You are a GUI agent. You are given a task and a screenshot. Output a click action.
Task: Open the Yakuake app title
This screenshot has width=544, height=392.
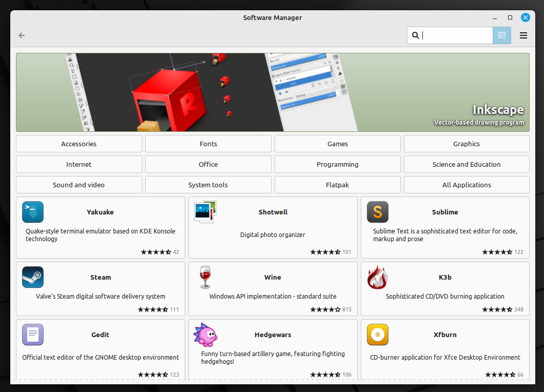100,212
